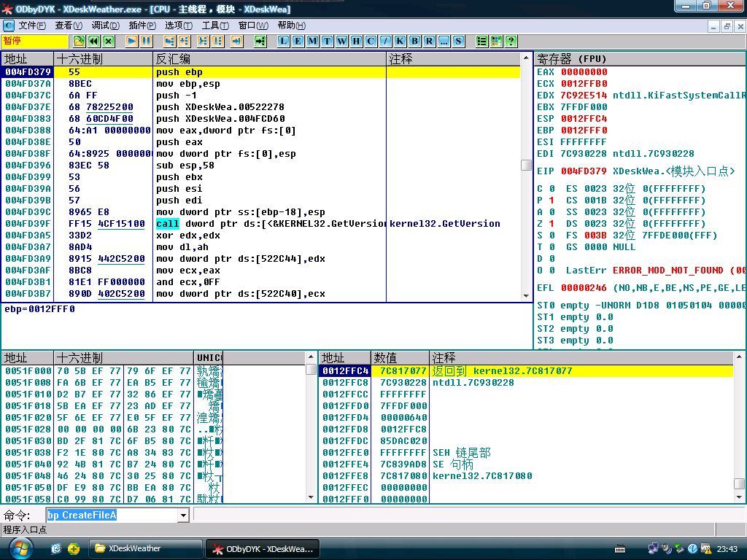Image resolution: width=747 pixels, height=560 pixels.
Task: Open the 调试(D) debug menu
Action: coord(105,26)
